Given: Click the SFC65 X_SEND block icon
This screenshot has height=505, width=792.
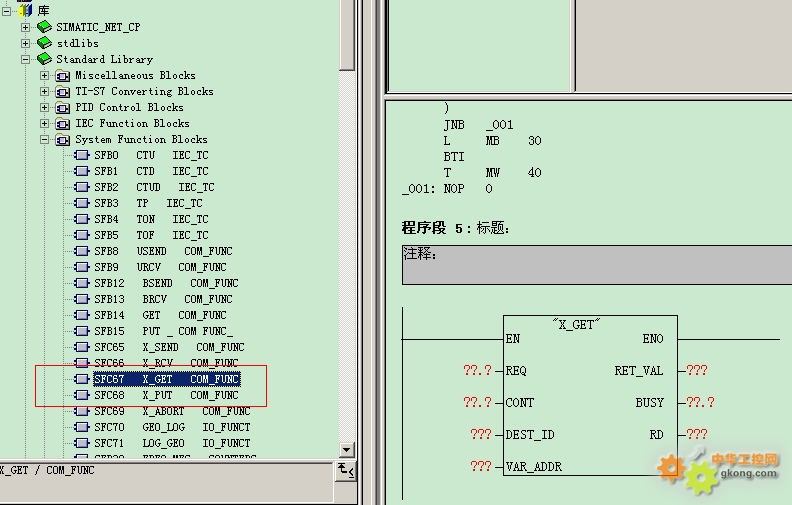Looking at the screenshot, I should click(x=82, y=347).
